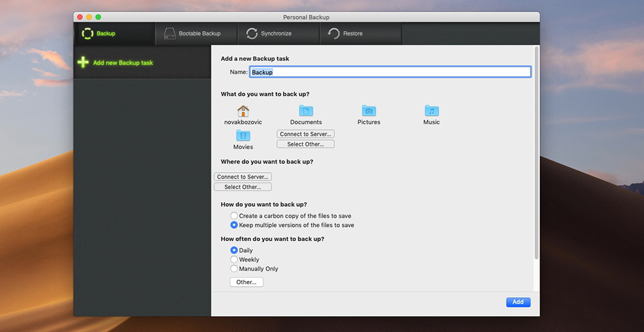Close the Personal Backup window
644x332 pixels.
(x=80, y=17)
